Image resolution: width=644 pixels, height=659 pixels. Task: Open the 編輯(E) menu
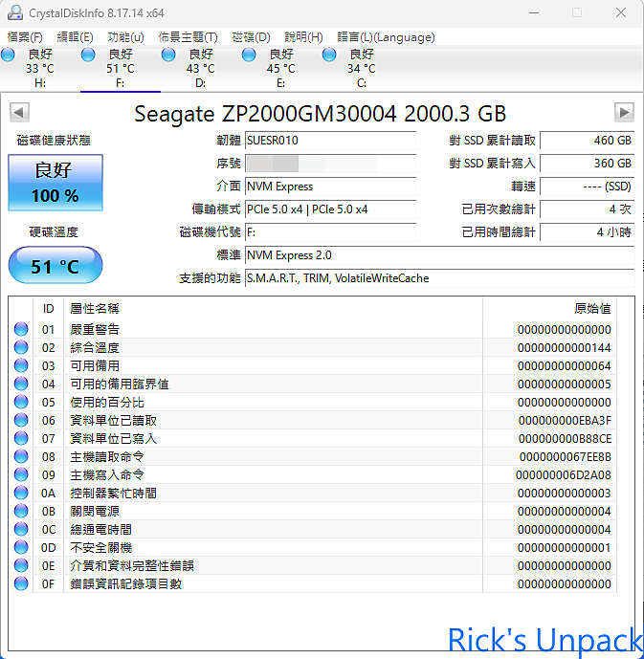75,37
